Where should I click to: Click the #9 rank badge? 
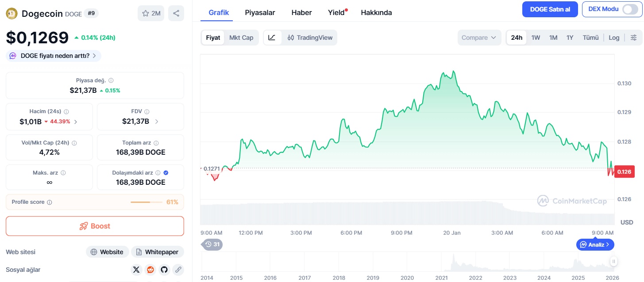(x=91, y=13)
